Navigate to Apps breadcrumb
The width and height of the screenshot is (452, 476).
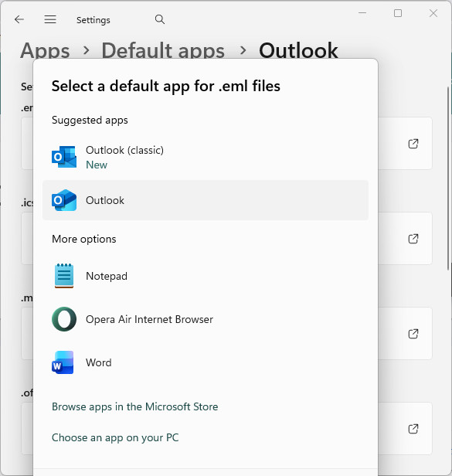point(46,50)
